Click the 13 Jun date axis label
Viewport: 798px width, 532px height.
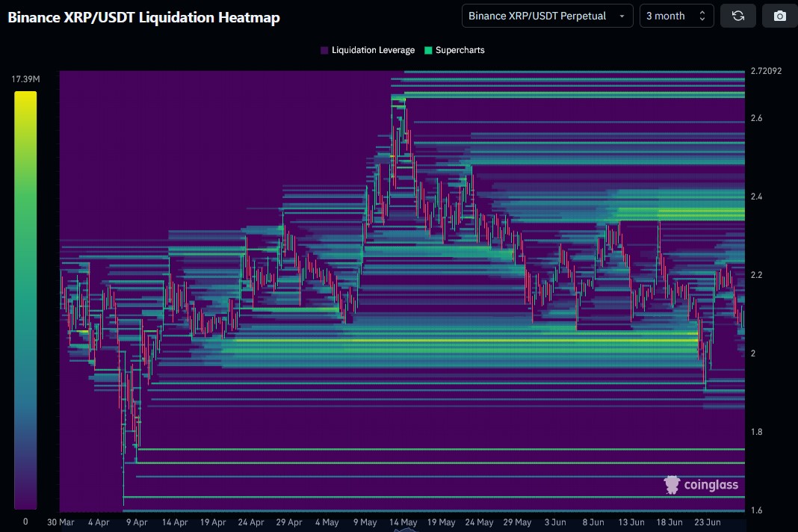[x=631, y=522]
